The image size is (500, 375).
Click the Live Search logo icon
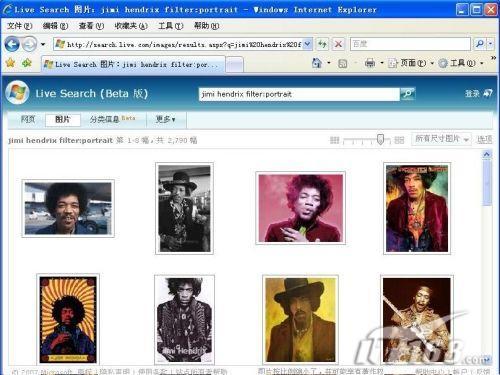[x=17, y=93]
